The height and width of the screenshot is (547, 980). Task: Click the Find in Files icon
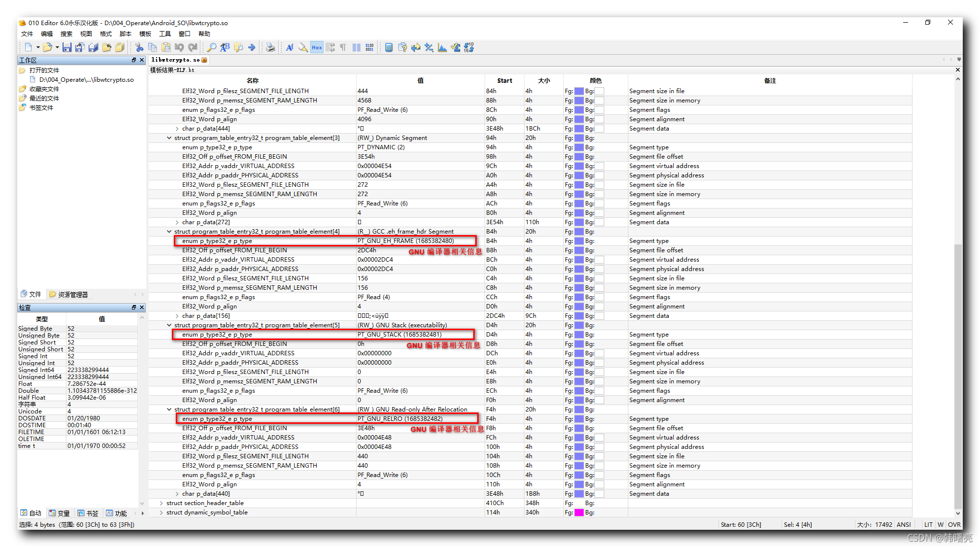click(238, 47)
